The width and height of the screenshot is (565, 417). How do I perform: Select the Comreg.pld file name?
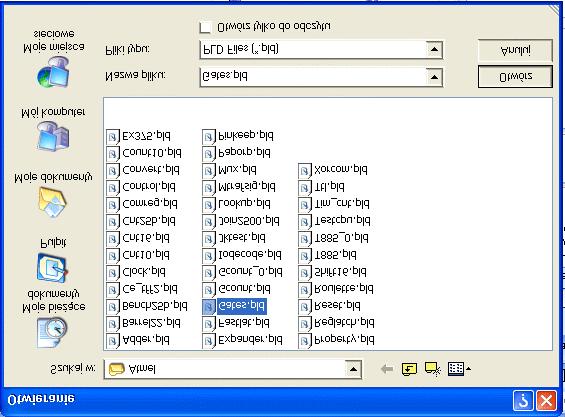point(150,204)
